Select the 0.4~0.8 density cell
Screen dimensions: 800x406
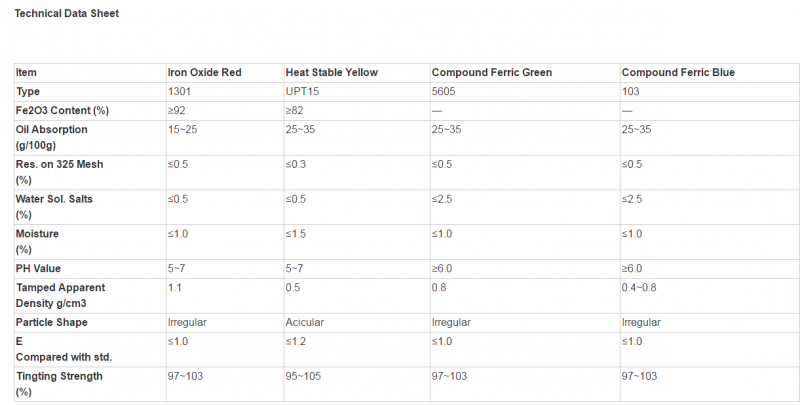[639, 287]
